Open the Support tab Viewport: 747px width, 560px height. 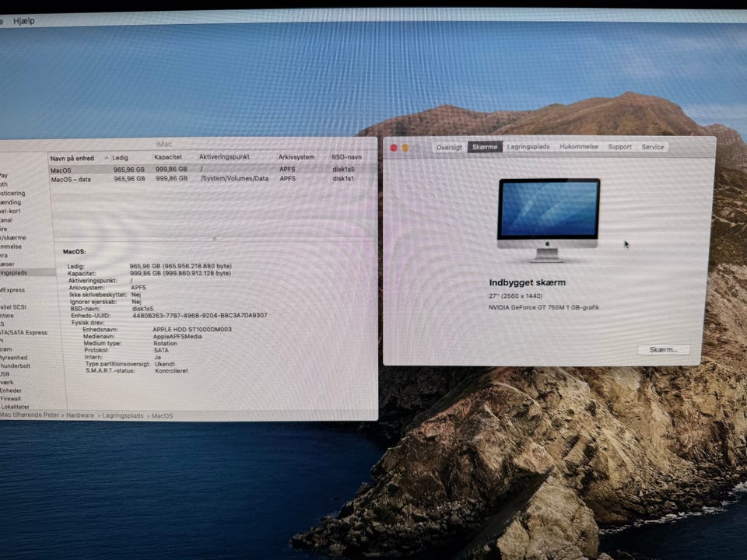tap(619, 147)
